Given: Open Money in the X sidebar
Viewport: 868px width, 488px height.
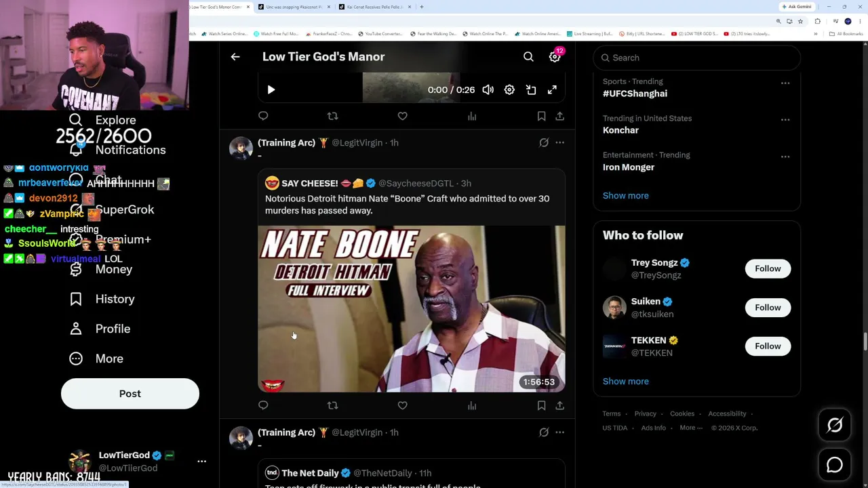Looking at the screenshot, I should coord(100,269).
